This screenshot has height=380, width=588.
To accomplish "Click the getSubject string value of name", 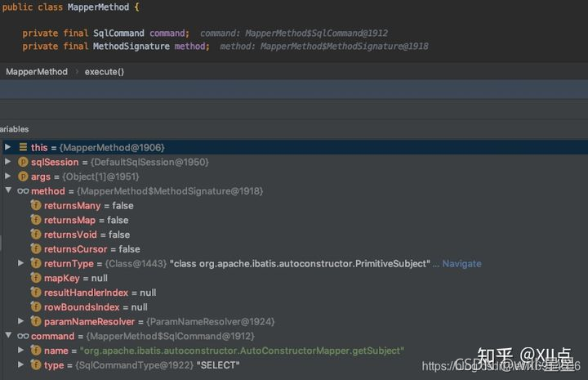I will point(242,351).
